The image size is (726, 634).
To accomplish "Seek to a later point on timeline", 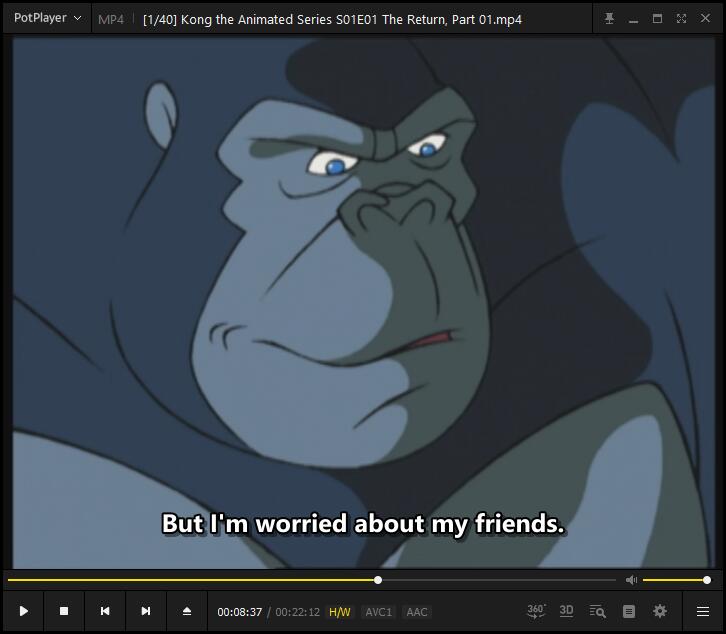I will pyautogui.click(x=499, y=580).
